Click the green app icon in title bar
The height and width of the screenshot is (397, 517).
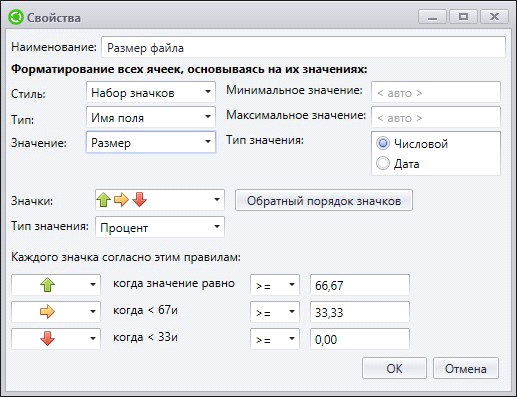16,17
